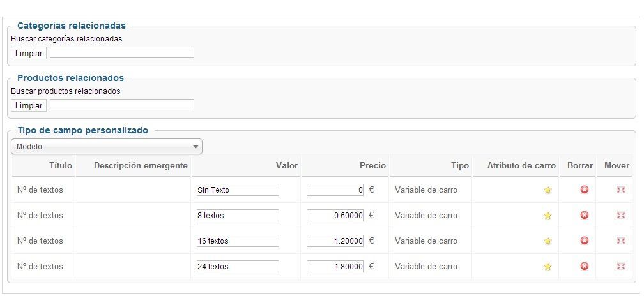Image resolution: width=644 pixels, height=298 pixels.
Task: Clear related categories with the Limpiar button
Action: point(29,53)
